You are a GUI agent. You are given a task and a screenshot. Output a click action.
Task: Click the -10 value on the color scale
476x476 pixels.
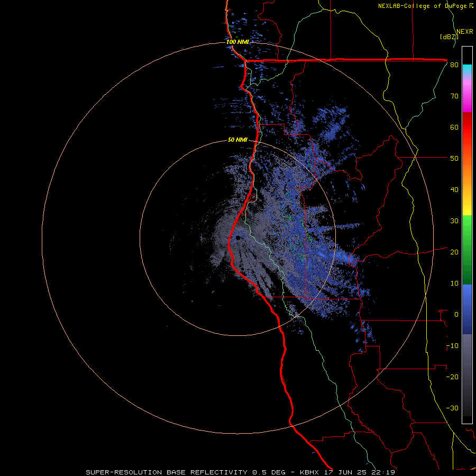pyautogui.click(x=452, y=346)
